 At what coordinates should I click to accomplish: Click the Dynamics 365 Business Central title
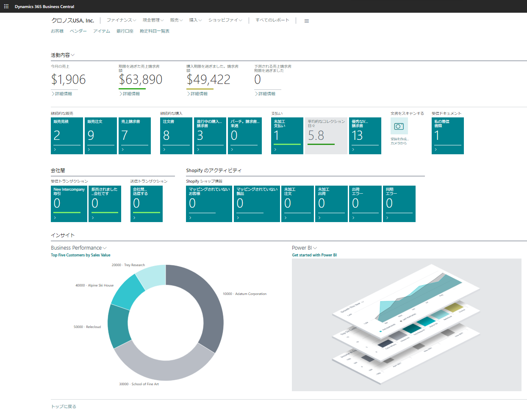44,7
